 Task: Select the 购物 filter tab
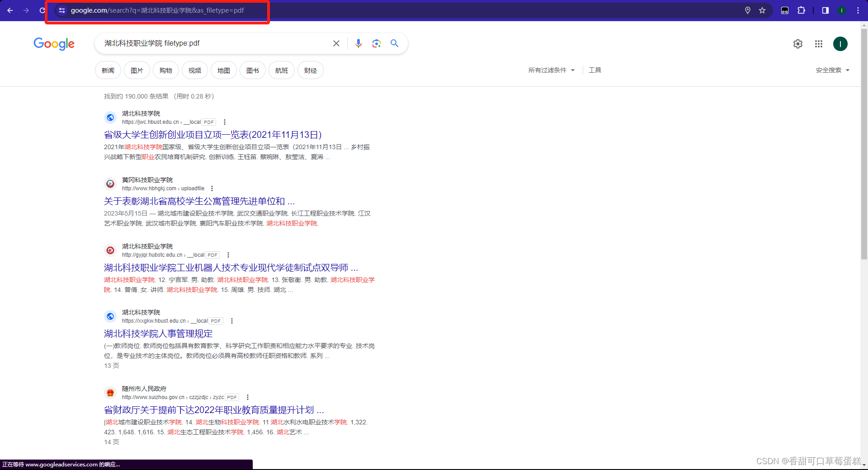pyautogui.click(x=166, y=70)
